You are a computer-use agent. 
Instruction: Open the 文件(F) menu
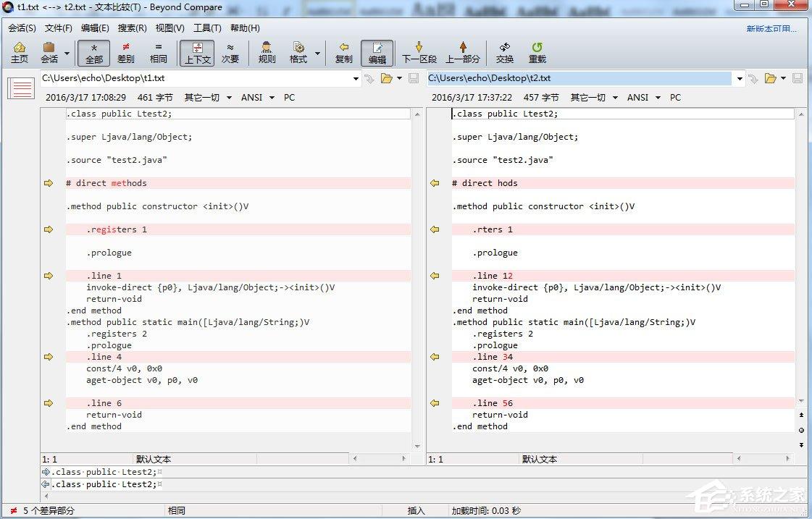[59, 28]
